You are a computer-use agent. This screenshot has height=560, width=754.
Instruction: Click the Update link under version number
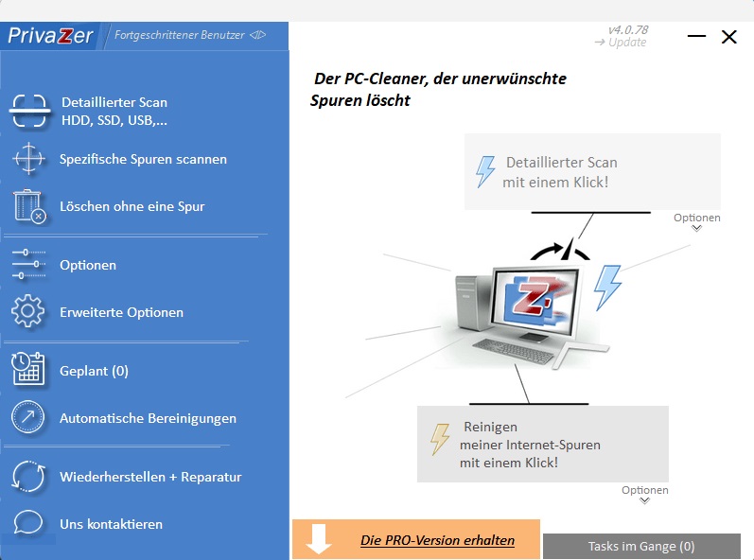pos(622,43)
